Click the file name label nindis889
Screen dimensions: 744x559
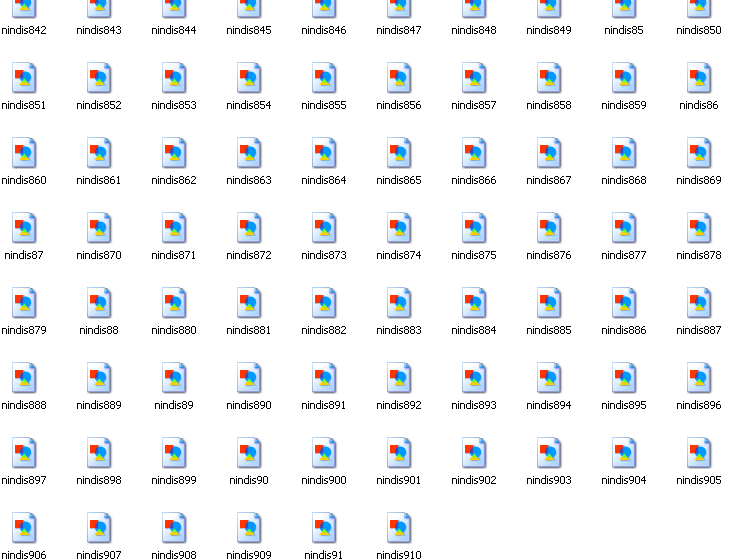pos(99,405)
